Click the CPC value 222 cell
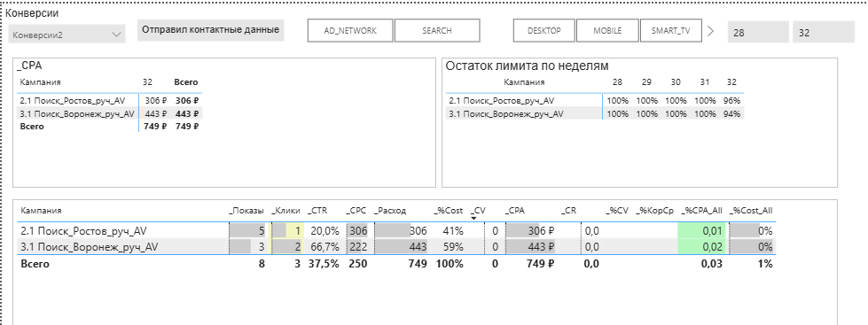This screenshot has height=325, width=868. pos(357,247)
